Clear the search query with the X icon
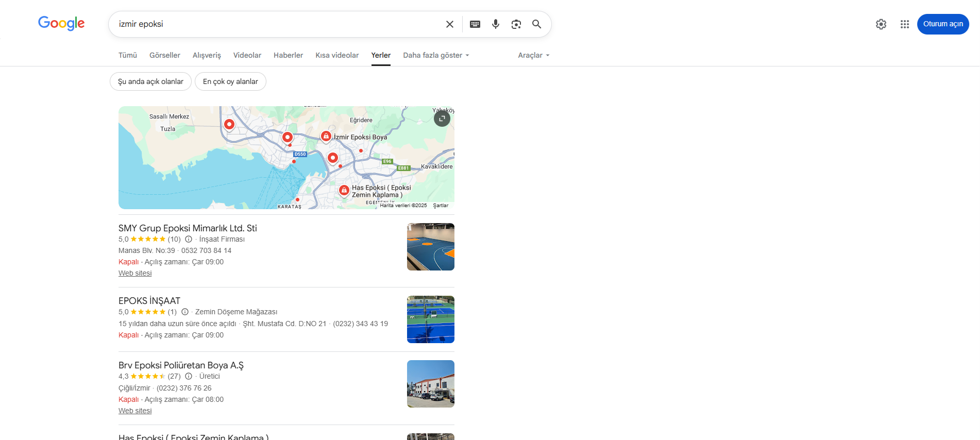980x440 pixels. tap(449, 24)
